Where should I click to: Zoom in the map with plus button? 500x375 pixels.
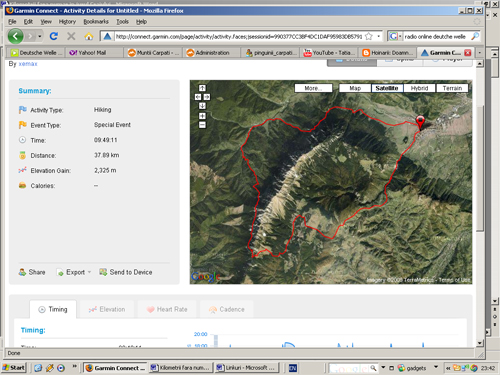click(202, 116)
